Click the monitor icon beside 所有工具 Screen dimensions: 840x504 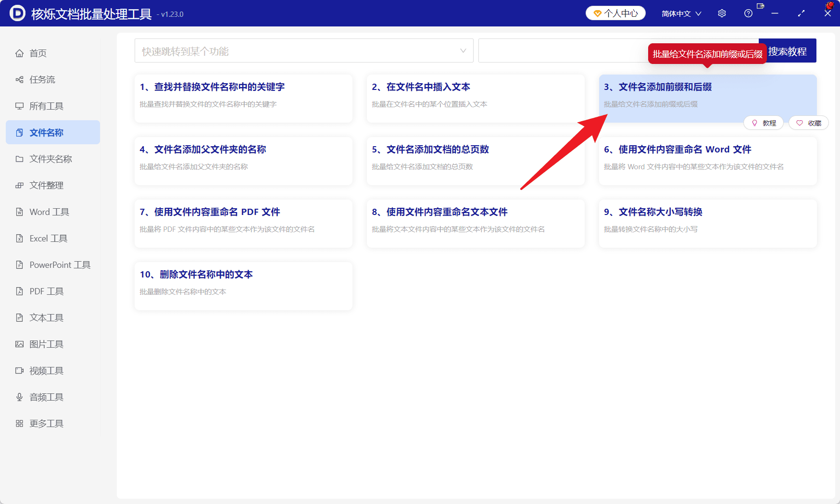point(19,106)
